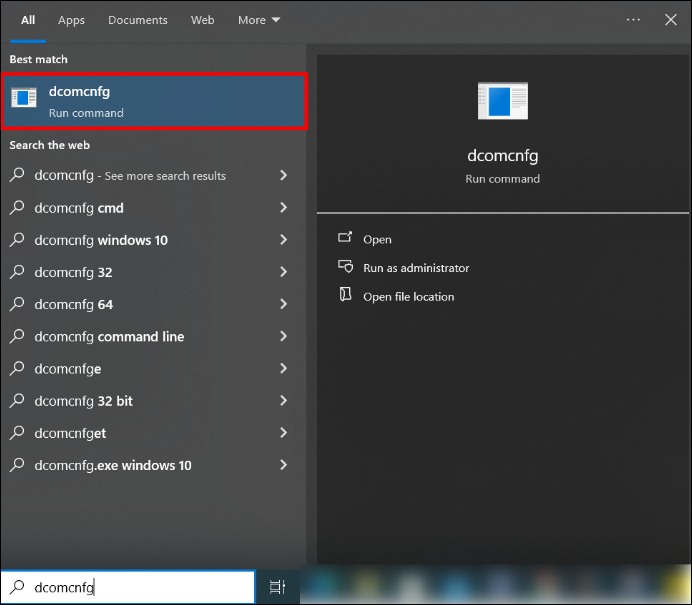The width and height of the screenshot is (692, 605).
Task: Click the large dcomcnfg icon in preview pane
Action: 502,101
